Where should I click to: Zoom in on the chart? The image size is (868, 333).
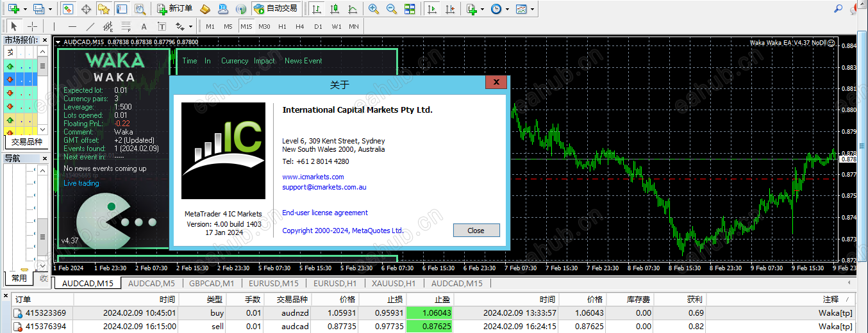(374, 9)
